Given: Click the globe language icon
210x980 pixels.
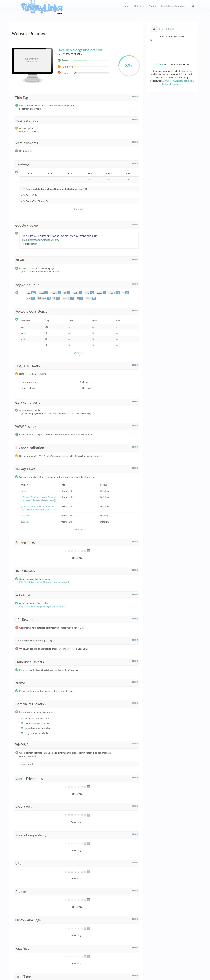Looking at the screenshot, I should 193,6.
